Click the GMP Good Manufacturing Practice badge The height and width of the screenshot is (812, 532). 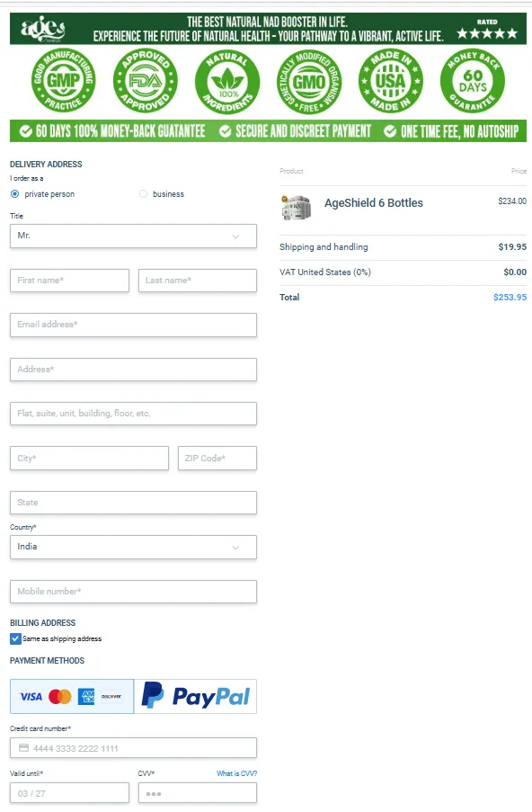63,80
